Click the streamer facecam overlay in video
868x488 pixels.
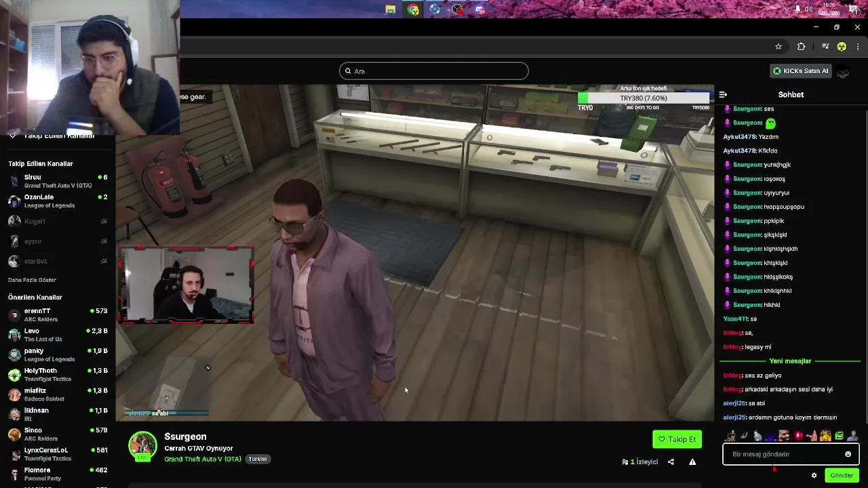(x=186, y=284)
